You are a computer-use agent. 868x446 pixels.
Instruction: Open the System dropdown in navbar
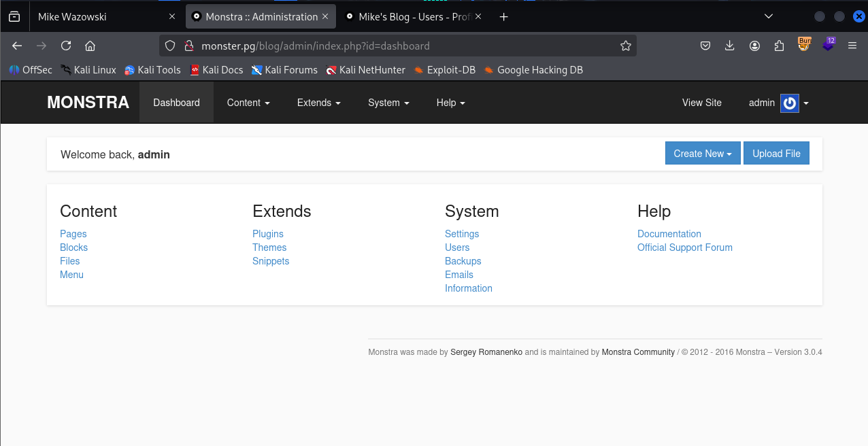click(388, 103)
